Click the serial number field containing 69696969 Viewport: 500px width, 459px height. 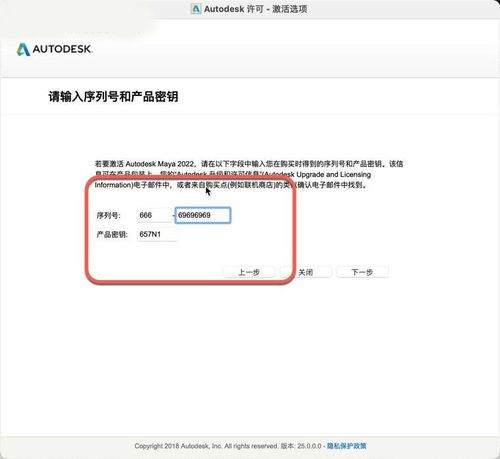click(x=203, y=215)
